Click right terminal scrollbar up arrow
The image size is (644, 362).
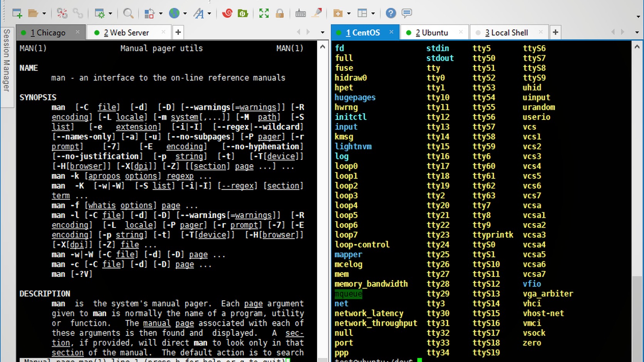coord(637,47)
